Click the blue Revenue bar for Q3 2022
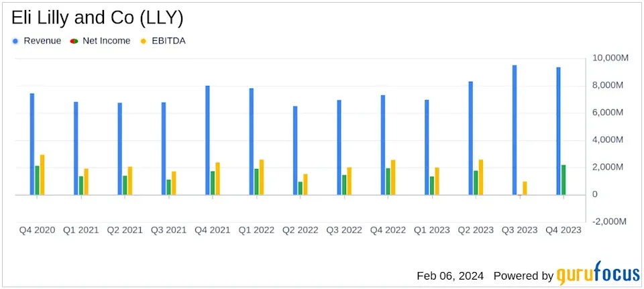644x289 pixels. point(339,148)
